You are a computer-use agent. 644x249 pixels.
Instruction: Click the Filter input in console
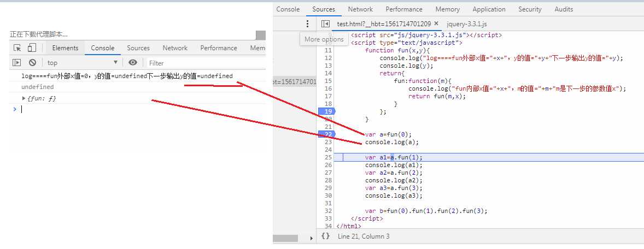click(206, 63)
